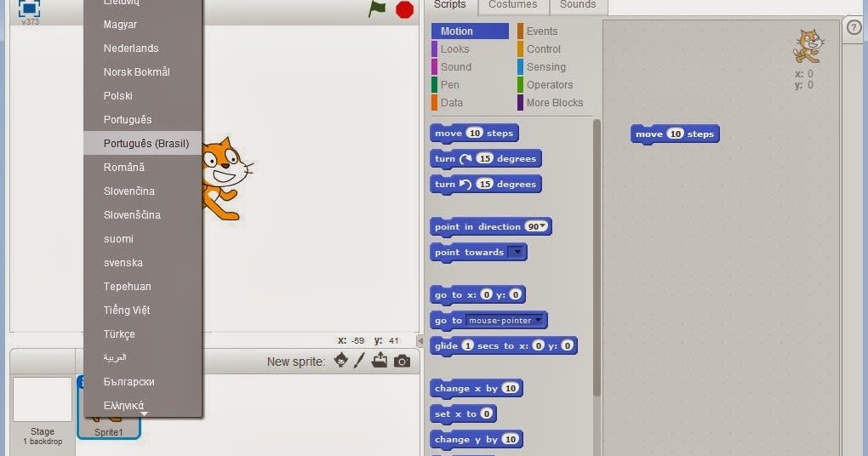Click secs field in glide block

coord(468,346)
